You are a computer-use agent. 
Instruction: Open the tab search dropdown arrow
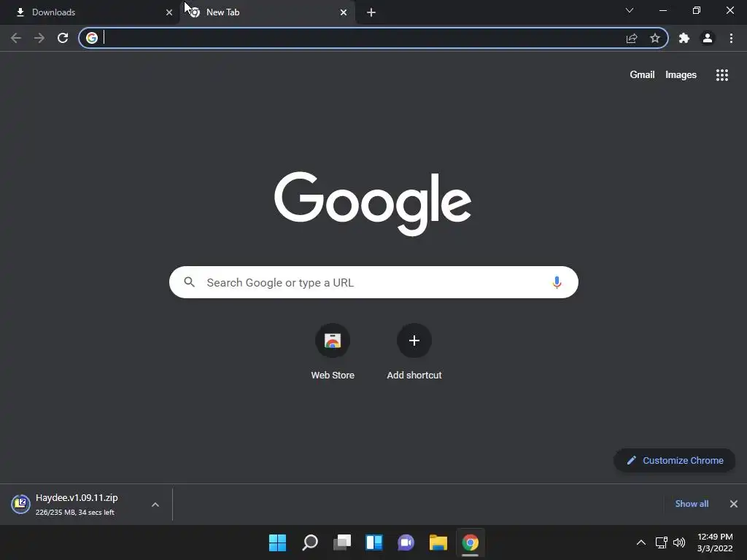point(630,10)
